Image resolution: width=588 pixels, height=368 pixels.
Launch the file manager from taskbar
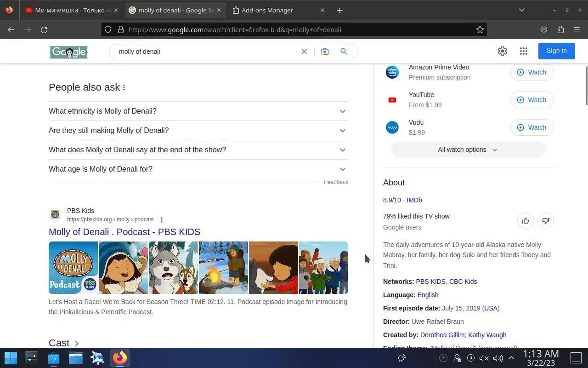click(x=76, y=358)
